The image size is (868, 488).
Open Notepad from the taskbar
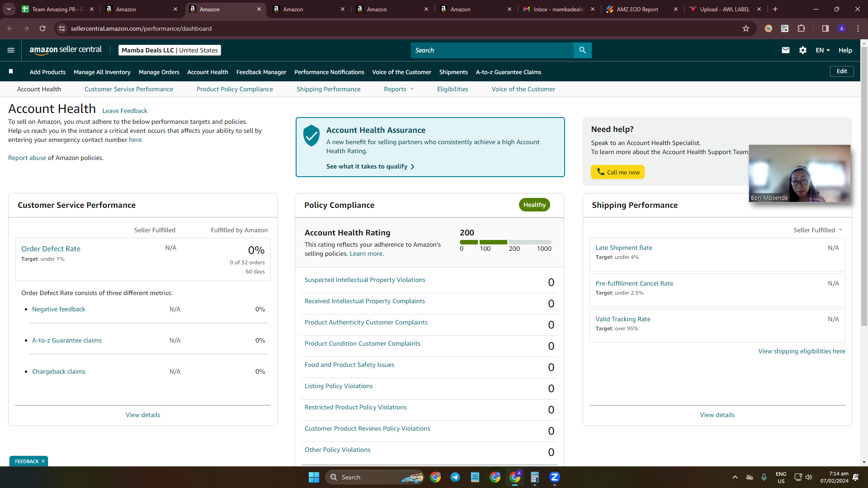pyautogui.click(x=475, y=477)
